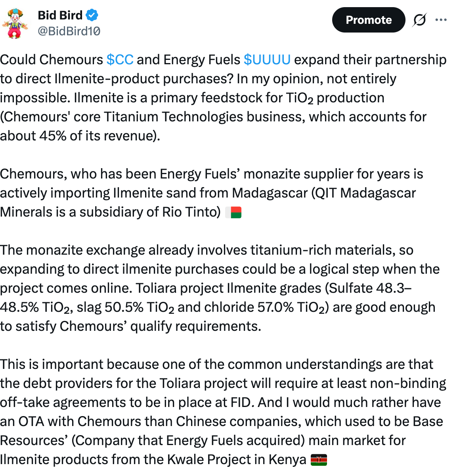Screen dimensions: 459x476
Task: Click the 'FID' abbreviation in the text
Action: pyautogui.click(x=241, y=402)
